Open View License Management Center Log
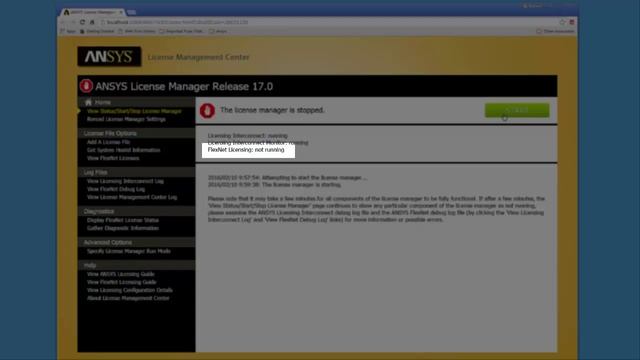Image resolution: width=640 pixels, height=360 pixels. (x=132, y=197)
